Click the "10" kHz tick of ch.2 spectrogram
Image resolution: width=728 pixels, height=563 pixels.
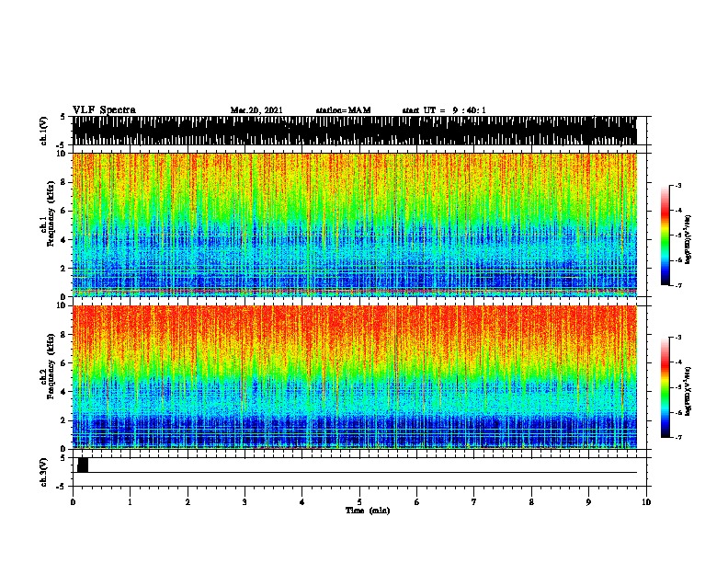62,305
